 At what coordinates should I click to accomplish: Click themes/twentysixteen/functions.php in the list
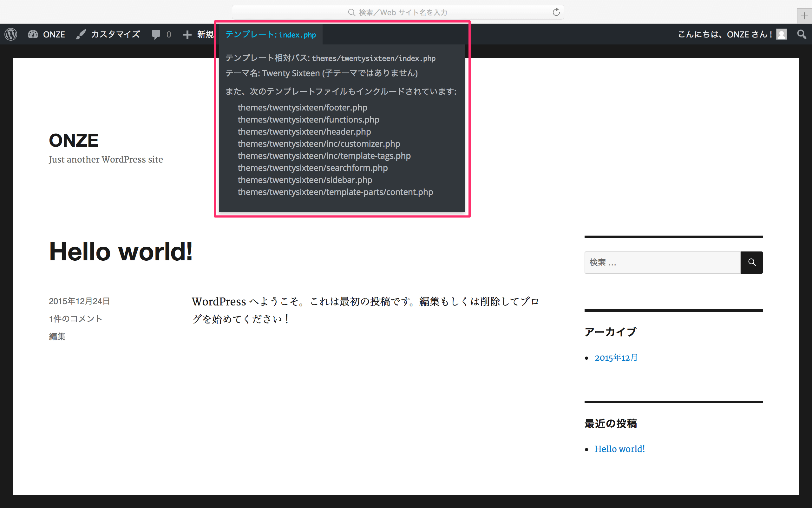[308, 120]
